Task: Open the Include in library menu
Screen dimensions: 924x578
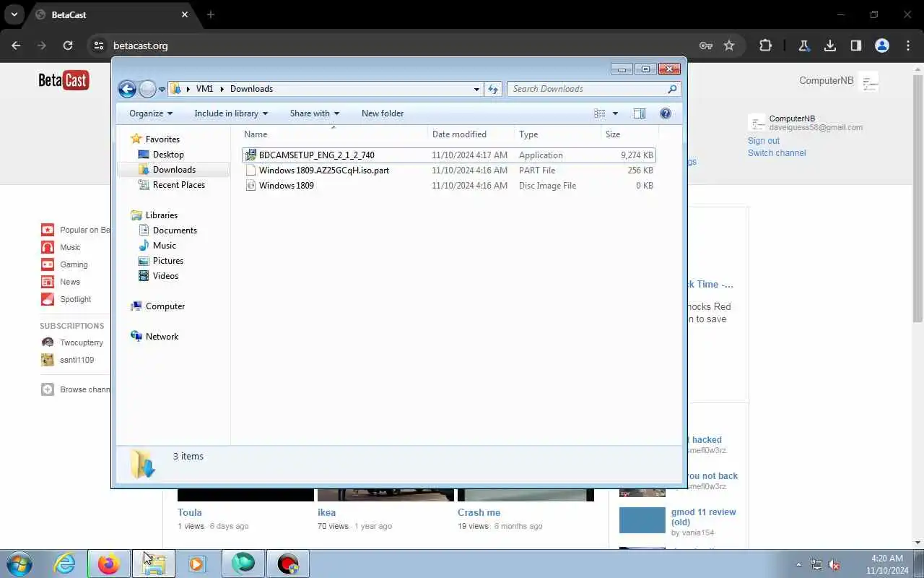Action: tap(231, 113)
